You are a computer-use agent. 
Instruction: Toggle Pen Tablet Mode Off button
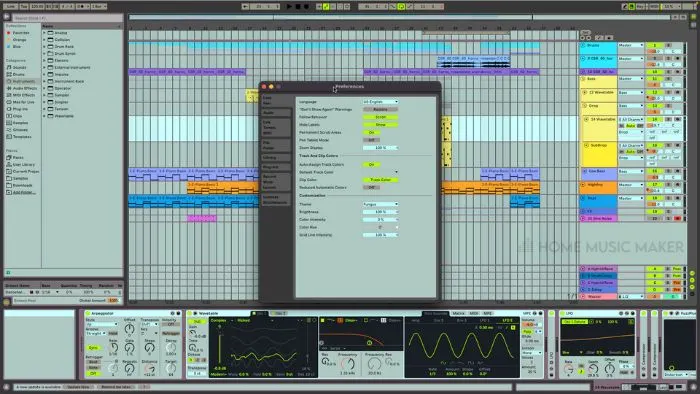(x=371, y=140)
